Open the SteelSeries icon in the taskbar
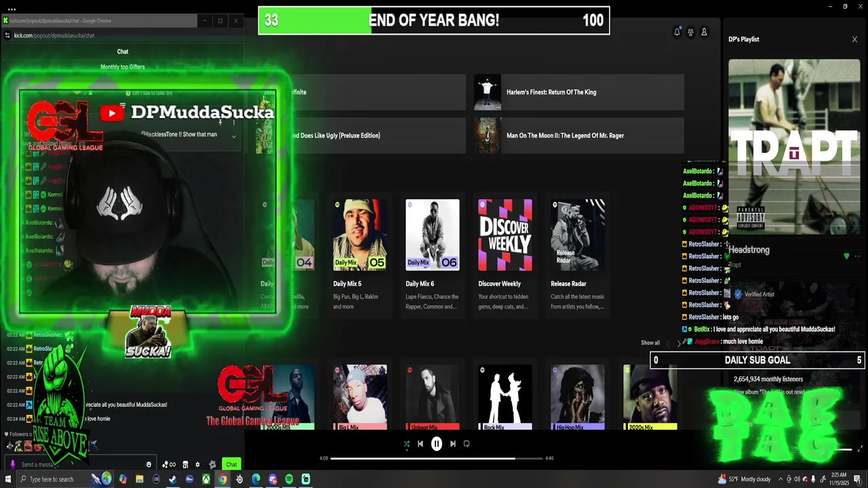This screenshot has height=488, width=868. pyautogui.click(x=239, y=479)
